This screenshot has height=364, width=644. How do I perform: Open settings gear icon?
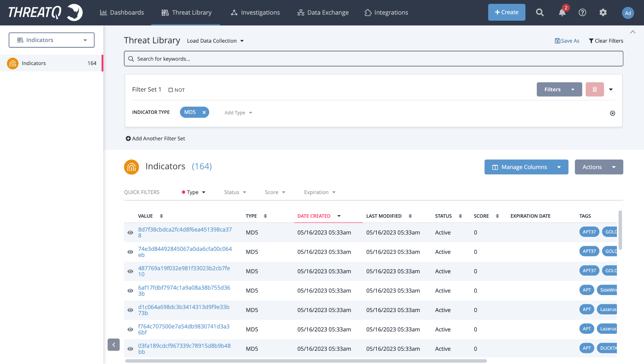[x=603, y=13]
